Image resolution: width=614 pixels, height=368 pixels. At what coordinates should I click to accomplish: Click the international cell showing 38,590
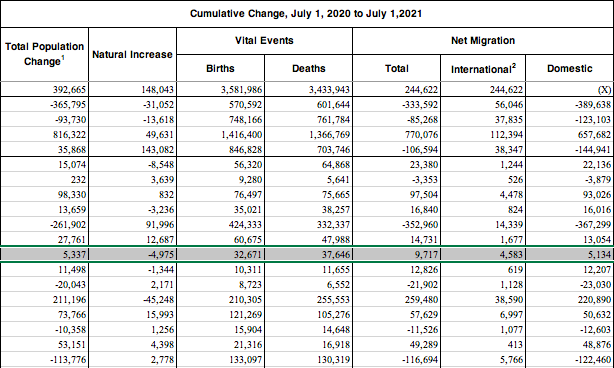[x=483, y=299]
